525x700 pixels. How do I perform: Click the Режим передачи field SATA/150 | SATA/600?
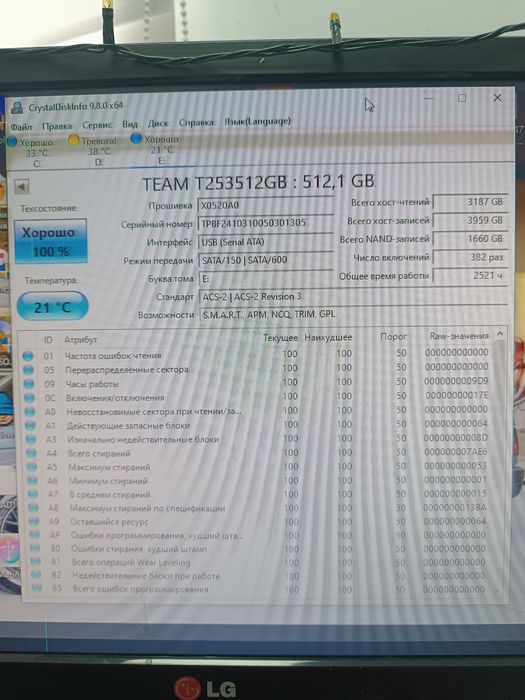[x=265, y=260]
